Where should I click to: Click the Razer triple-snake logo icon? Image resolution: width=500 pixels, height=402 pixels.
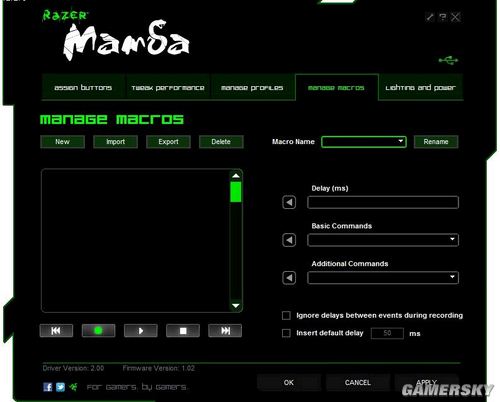(73, 387)
